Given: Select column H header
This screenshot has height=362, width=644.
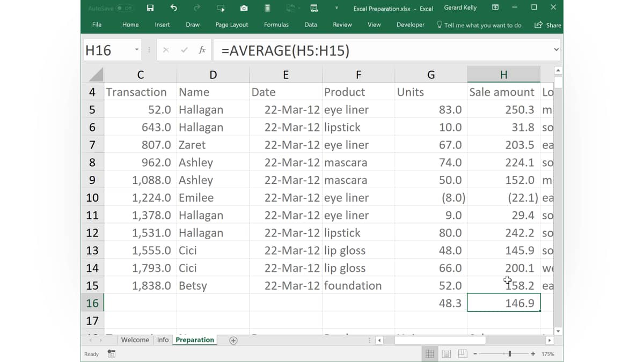Looking at the screenshot, I should tap(503, 75).
